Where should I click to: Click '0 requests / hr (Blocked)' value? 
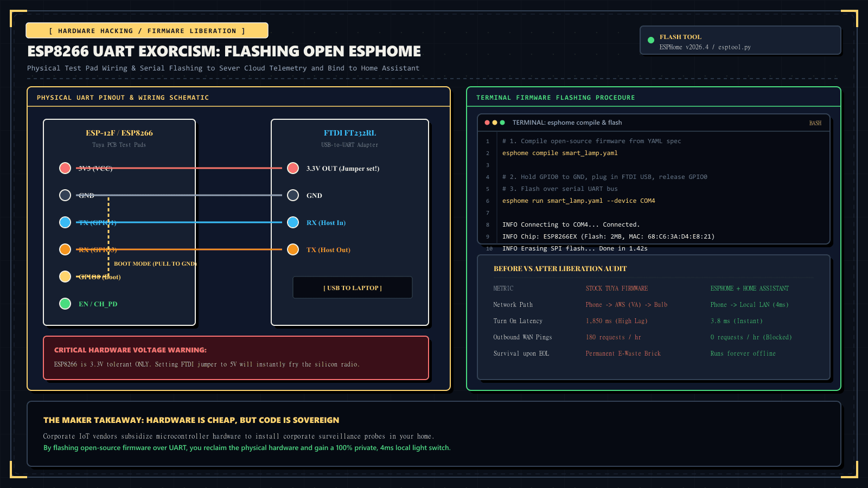pyautogui.click(x=751, y=337)
